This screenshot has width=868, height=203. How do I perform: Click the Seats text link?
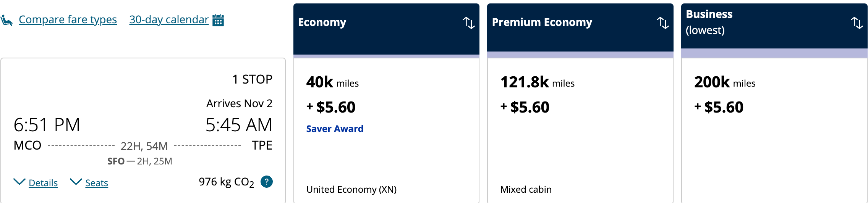click(97, 183)
